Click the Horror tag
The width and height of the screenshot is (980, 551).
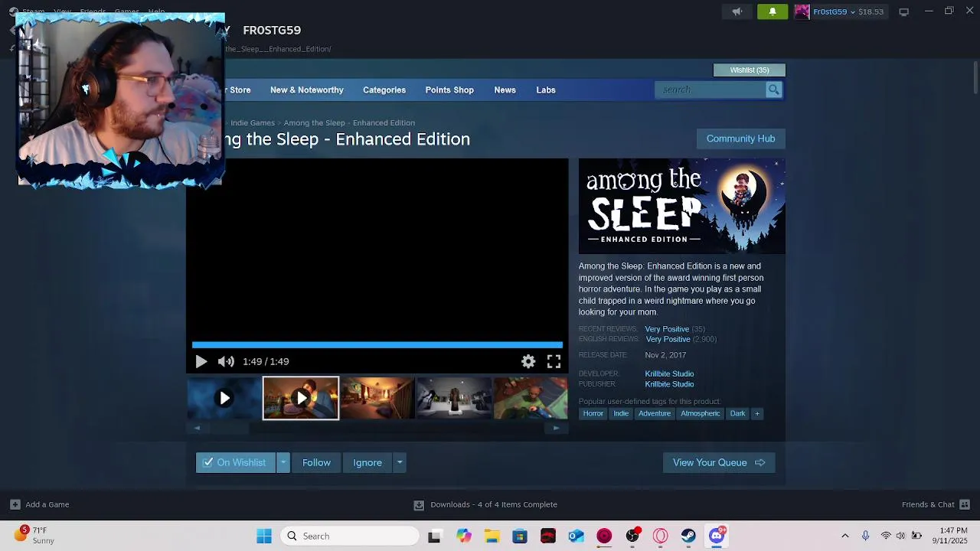[593, 413]
